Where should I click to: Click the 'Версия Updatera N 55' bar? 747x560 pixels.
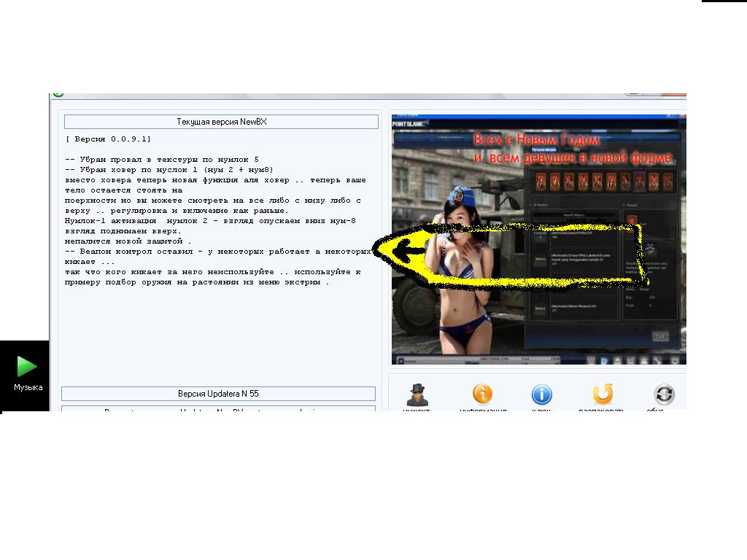pyautogui.click(x=218, y=394)
